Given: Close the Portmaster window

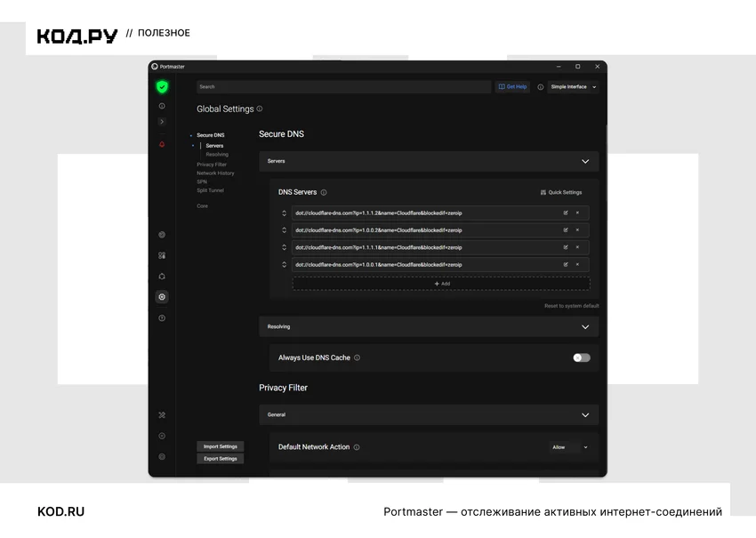Looking at the screenshot, I should pyautogui.click(x=598, y=67).
